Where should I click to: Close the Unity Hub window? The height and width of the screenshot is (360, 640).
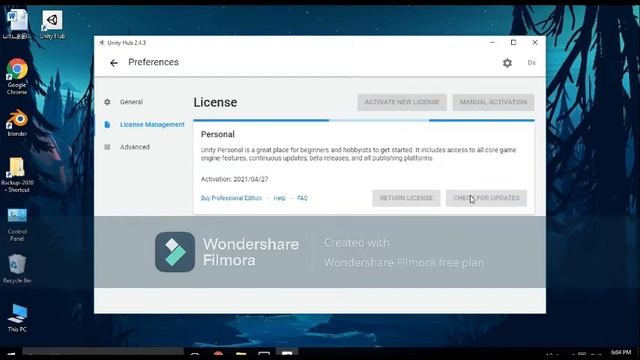535,42
